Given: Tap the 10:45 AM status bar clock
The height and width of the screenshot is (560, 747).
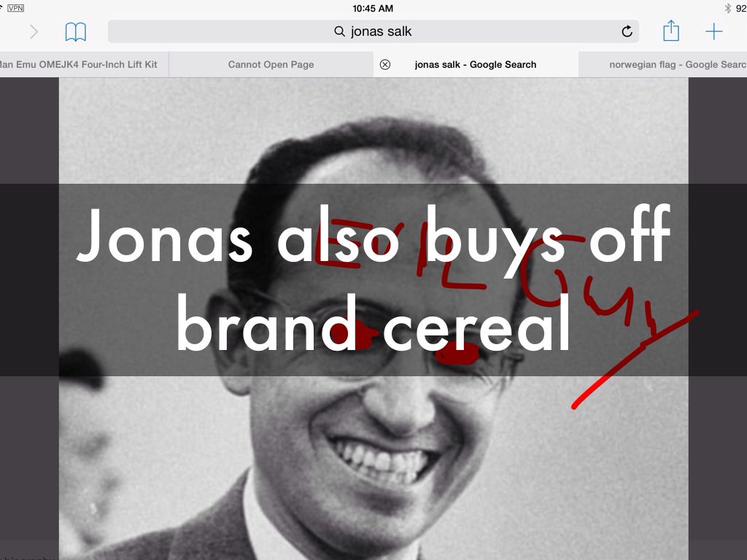Looking at the screenshot, I should pos(373,8).
